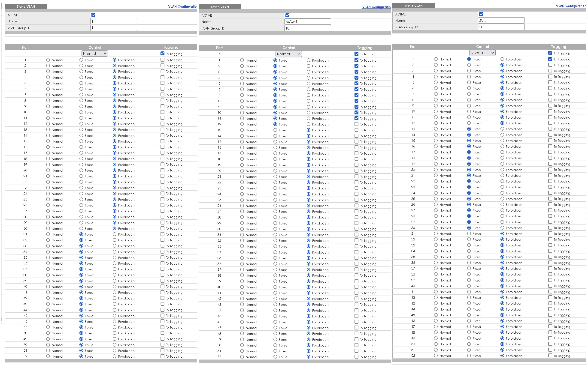Select the Static VLAN tab of the SVN panel
The height and width of the screenshot is (365, 588).
[414, 6]
